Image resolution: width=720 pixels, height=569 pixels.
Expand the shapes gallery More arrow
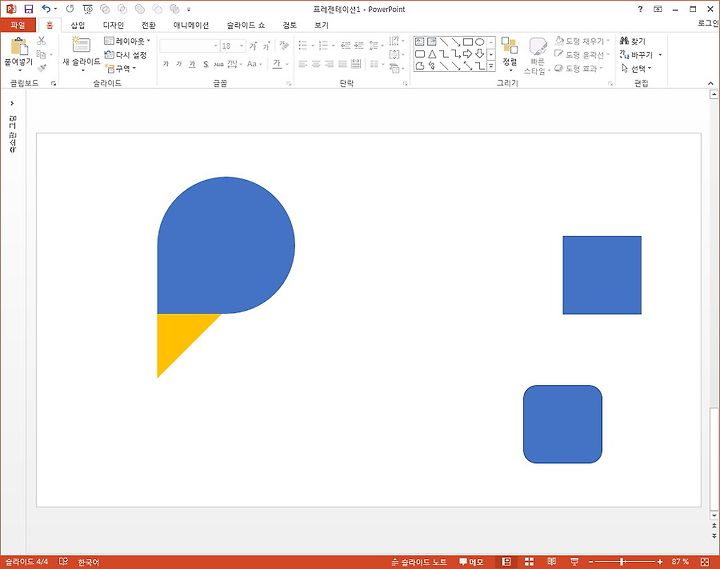[491, 67]
